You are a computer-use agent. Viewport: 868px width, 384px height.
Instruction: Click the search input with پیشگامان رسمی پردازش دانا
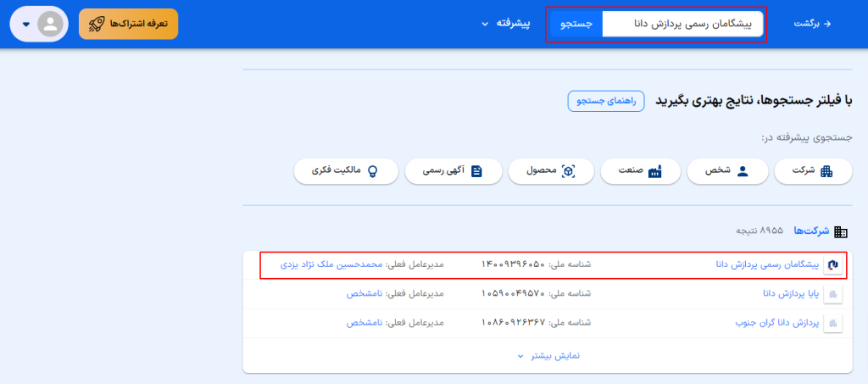(682, 24)
